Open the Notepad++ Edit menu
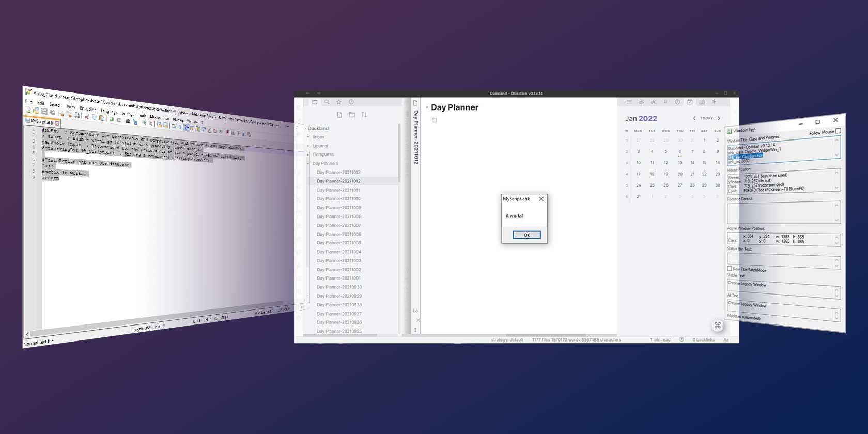The width and height of the screenshot is (868, 434). pyautogui.click(x=41, y=103)
